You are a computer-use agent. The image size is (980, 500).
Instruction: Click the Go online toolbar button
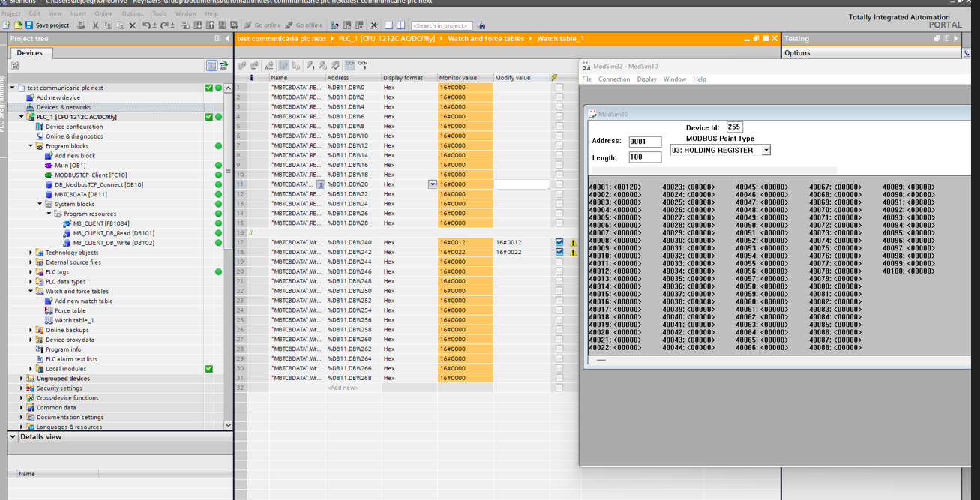coord(262,25)
